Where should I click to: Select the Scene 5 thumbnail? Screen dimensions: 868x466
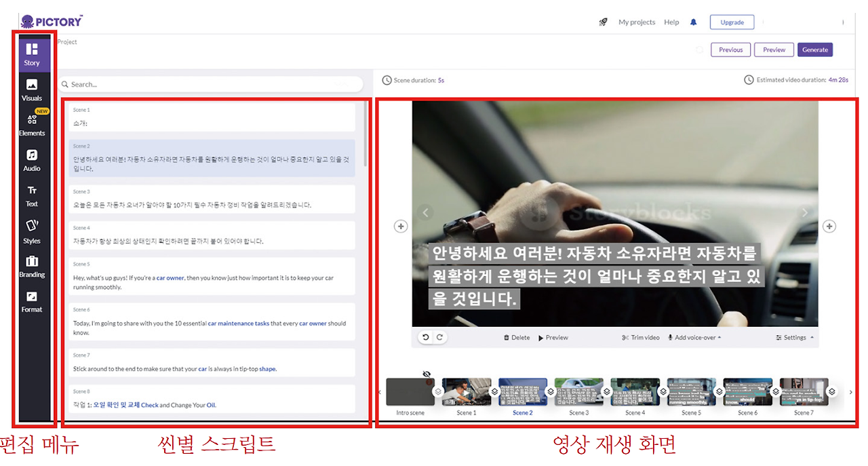pos(692,392)
